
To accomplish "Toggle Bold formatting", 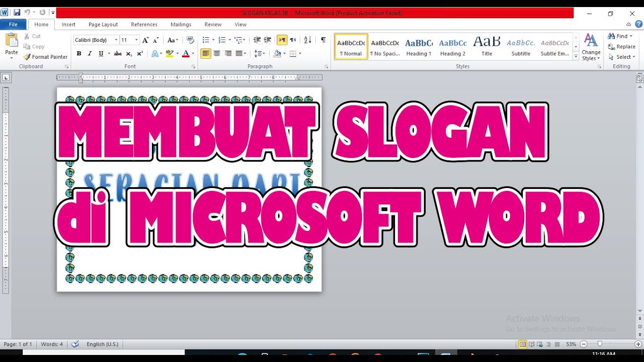I will pyautogui.click(x=79, y=53).
